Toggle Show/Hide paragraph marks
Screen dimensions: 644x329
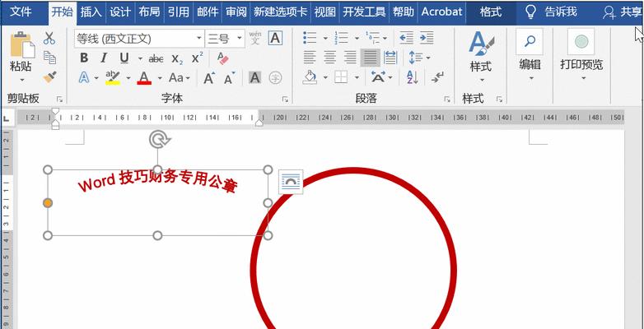437,77
